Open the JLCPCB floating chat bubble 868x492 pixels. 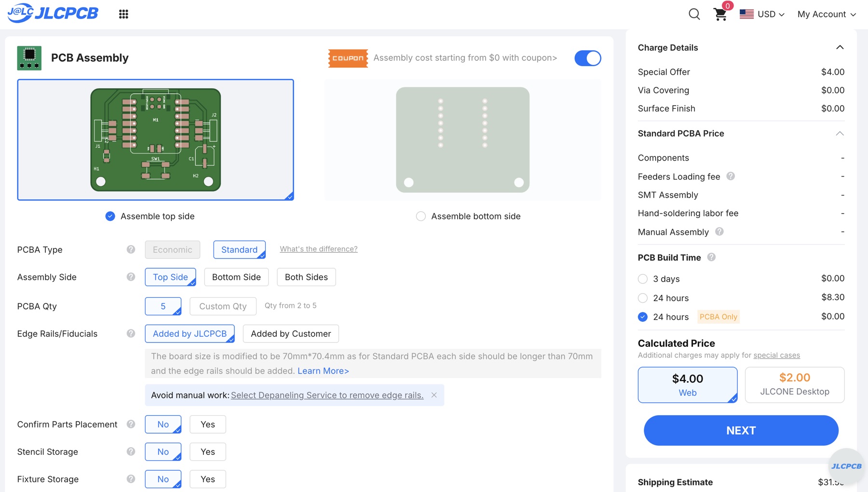coord(846,466)
